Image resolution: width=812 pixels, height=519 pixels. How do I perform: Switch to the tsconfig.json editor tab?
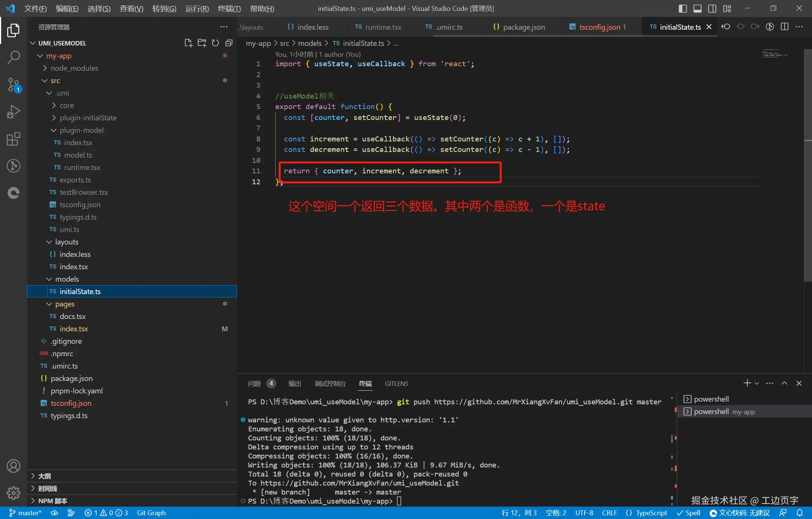click(600, 27)
